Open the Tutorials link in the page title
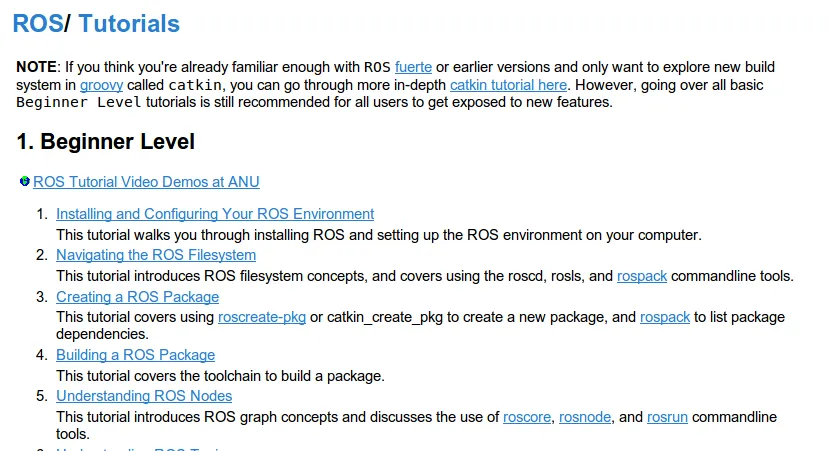This screenshot has width=828, height=451. coord(129,23)
